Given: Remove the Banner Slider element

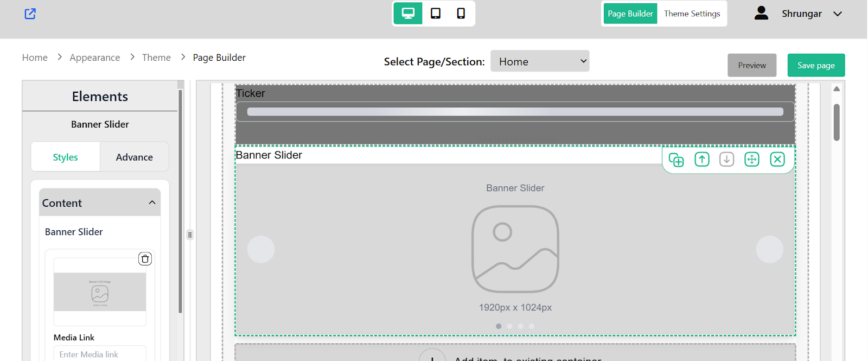Looking at the screenshot, I should (777, 159).
